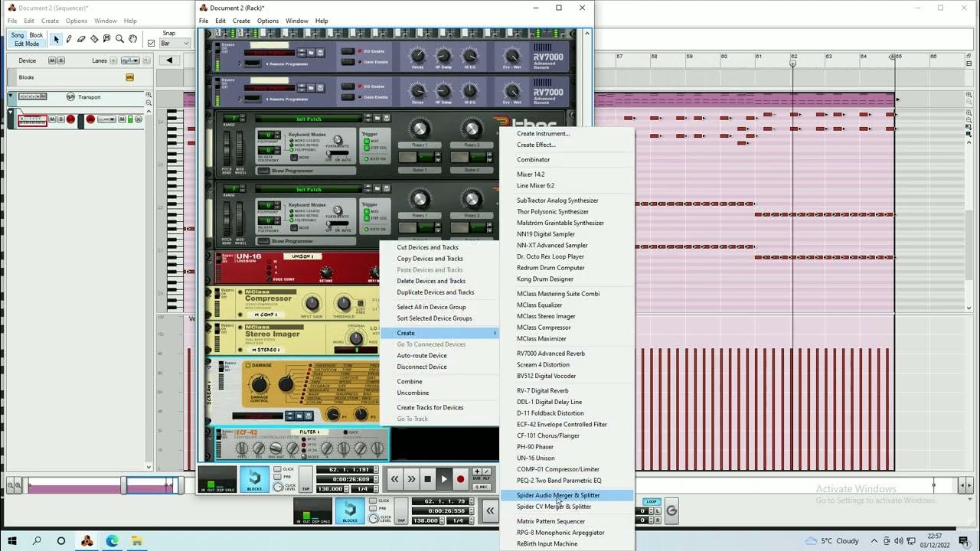Choose Combinator from the Create submenu

pyautogui.click(x=567, y=159)
